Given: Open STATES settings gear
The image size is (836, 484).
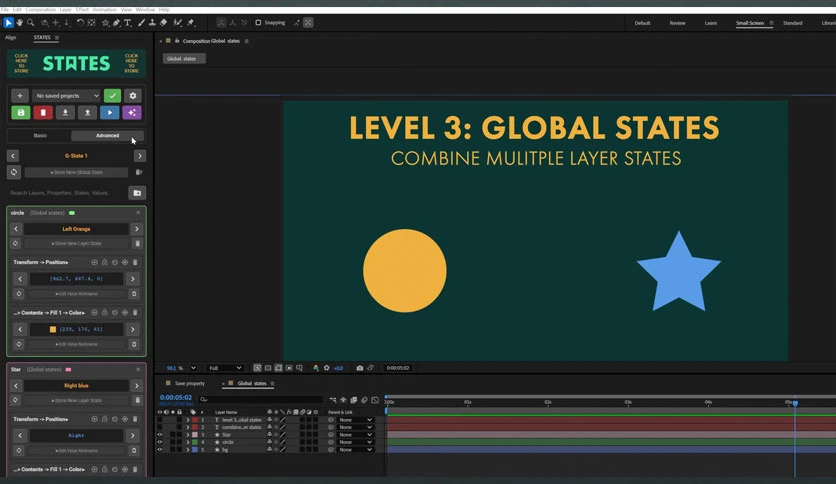Looking at the screenshot, I should click(x=133, y=95).
